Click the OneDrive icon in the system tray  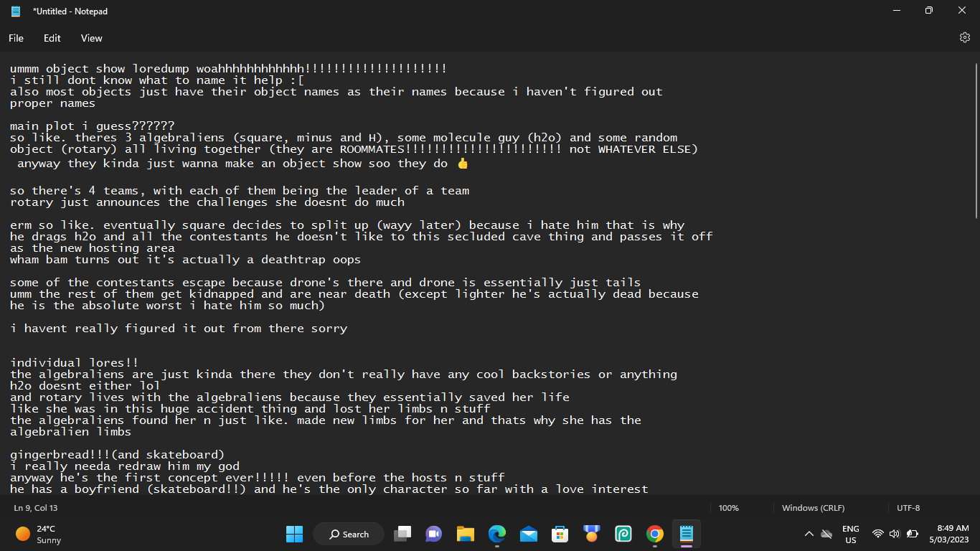(x=826, y=534)
